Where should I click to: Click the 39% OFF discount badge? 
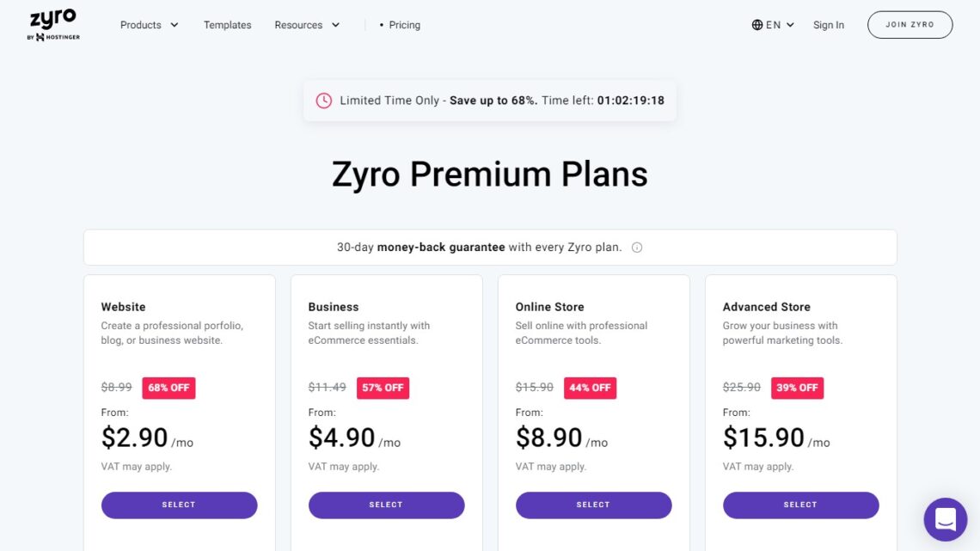click(x=797, y=388)
